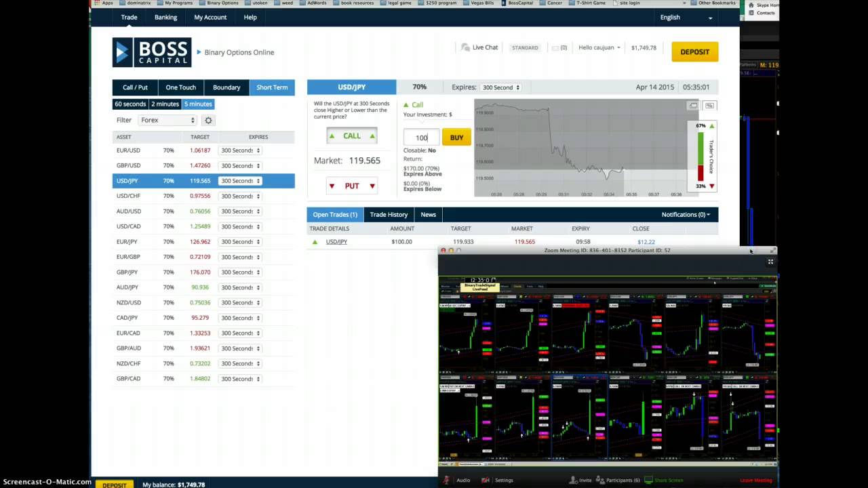Select the EUR/JPY asset row
This screenshot has height=488, width=868.
203,242
